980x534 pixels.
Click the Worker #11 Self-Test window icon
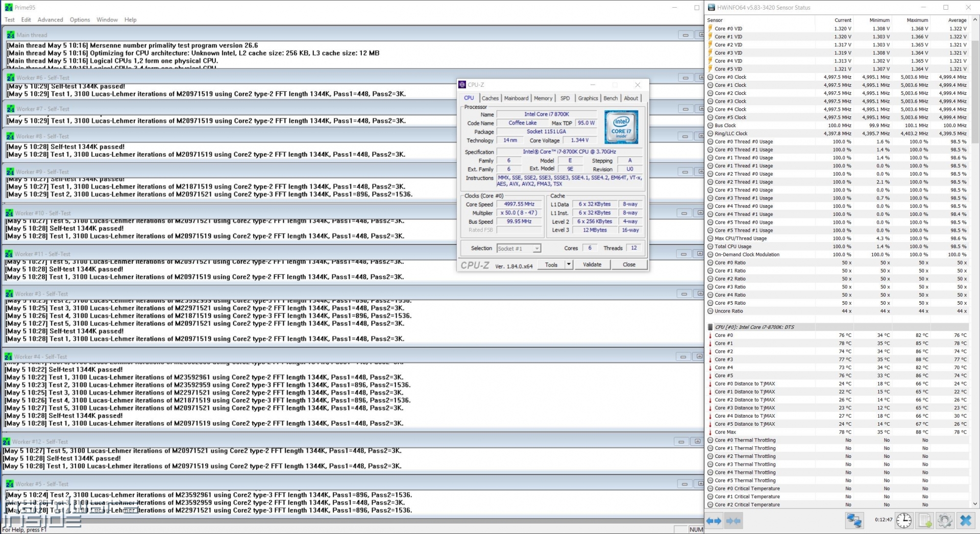click(9, 254)
